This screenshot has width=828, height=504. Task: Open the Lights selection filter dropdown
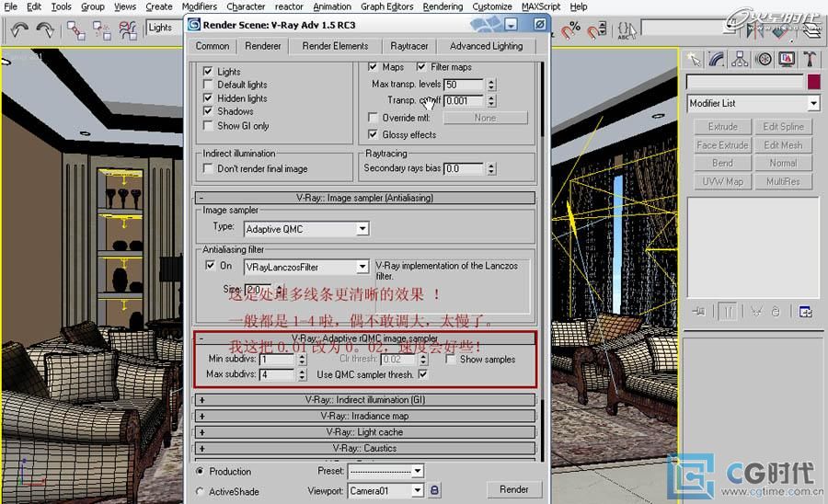pos(165,28)
